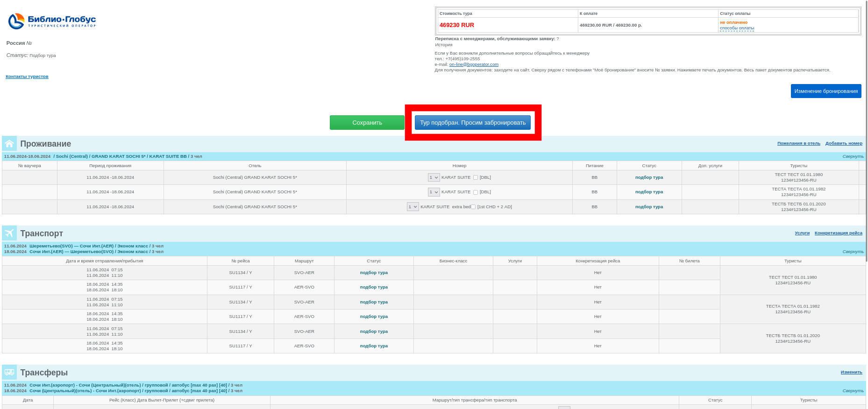Open room count dropdown in second accommodation row
The image size is (868, 409).
tap(434, 192)
